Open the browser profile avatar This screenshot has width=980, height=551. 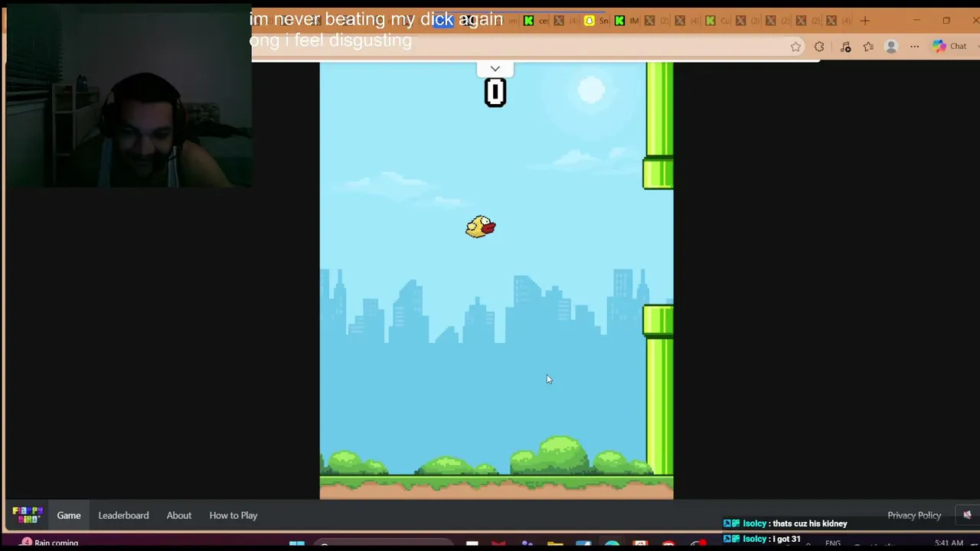tap(891, 47)
